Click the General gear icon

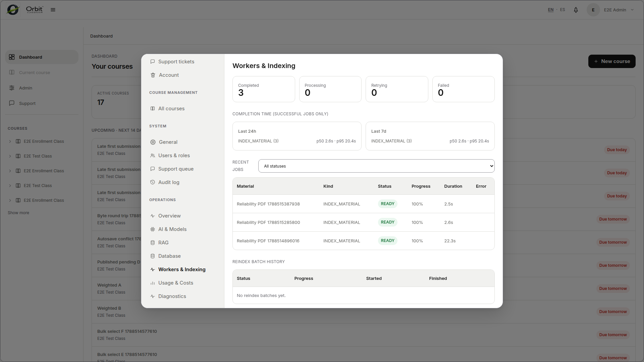[x=153, y=142]
